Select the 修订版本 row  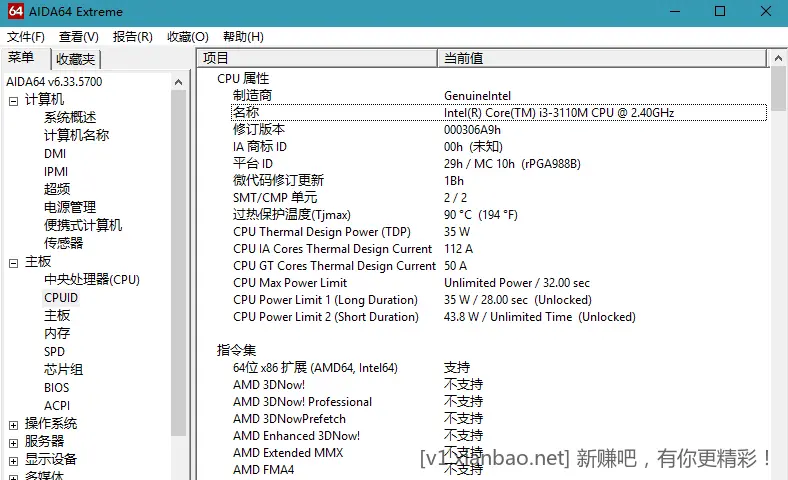[499, 130]
